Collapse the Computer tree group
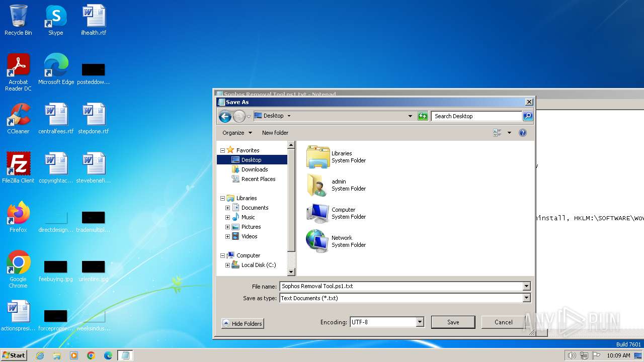The width and height of the screenshot is (644, 362). pyautogui.click(x=222, y=255)
